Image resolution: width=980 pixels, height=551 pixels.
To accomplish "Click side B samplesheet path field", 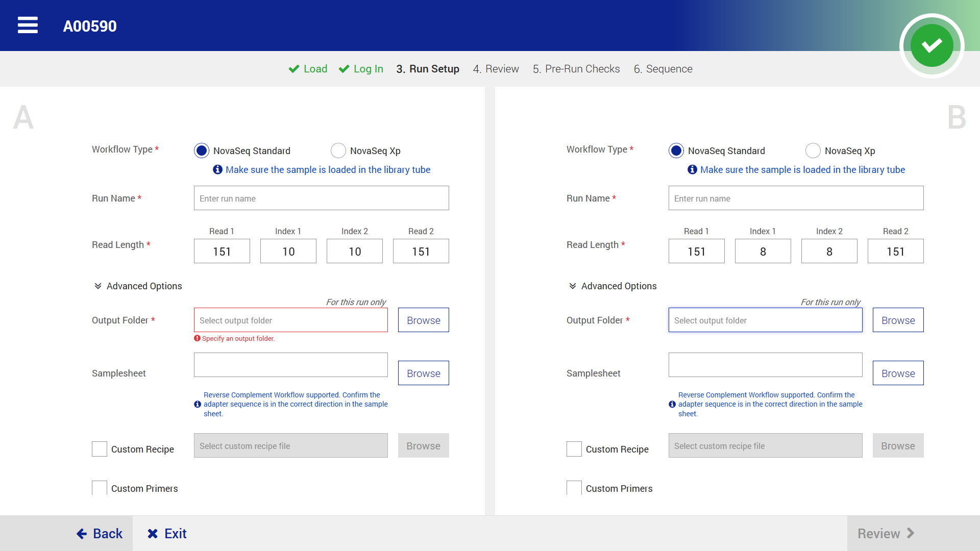I will point(766,365).
